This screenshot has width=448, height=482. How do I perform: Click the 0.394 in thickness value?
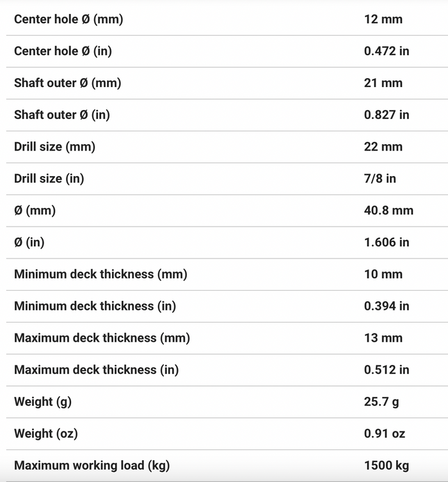click(x=387, y=306)
